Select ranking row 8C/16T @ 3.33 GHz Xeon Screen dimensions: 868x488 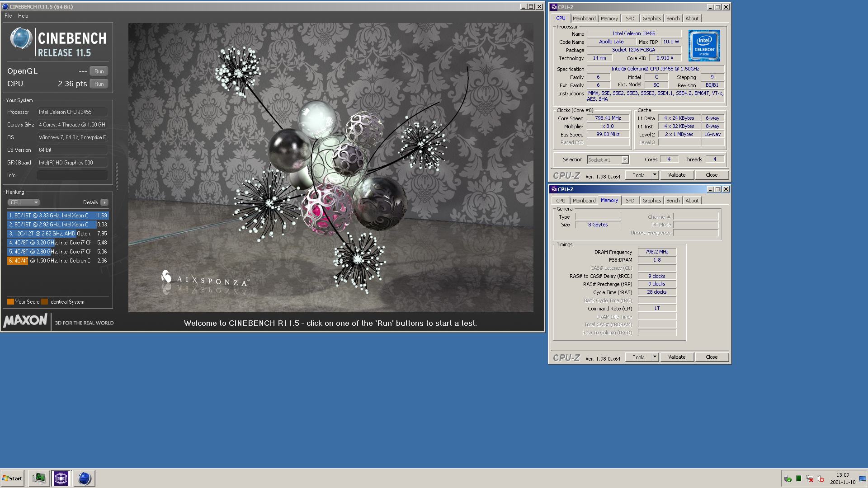(x=58, y=216)
